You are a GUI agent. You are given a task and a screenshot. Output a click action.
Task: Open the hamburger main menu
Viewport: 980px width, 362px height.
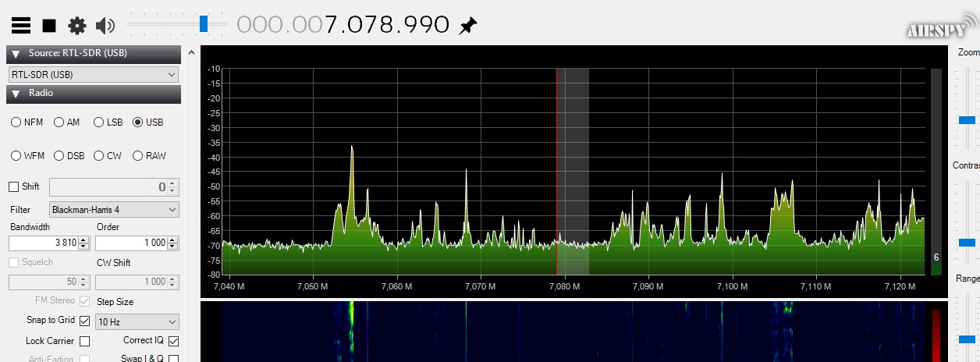click(21, 26)
